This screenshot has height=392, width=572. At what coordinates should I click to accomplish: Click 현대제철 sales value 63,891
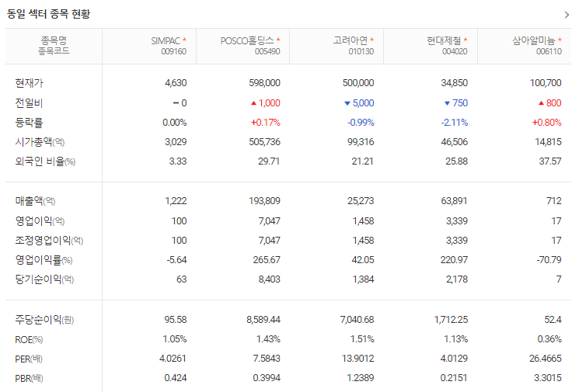pyautogui.click(x=454, y=201)
